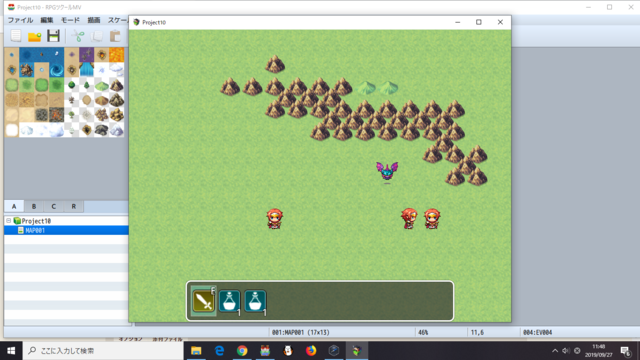Open the Windows Start menu
This screenshot has height=360, width=640.
pos(11,351)
